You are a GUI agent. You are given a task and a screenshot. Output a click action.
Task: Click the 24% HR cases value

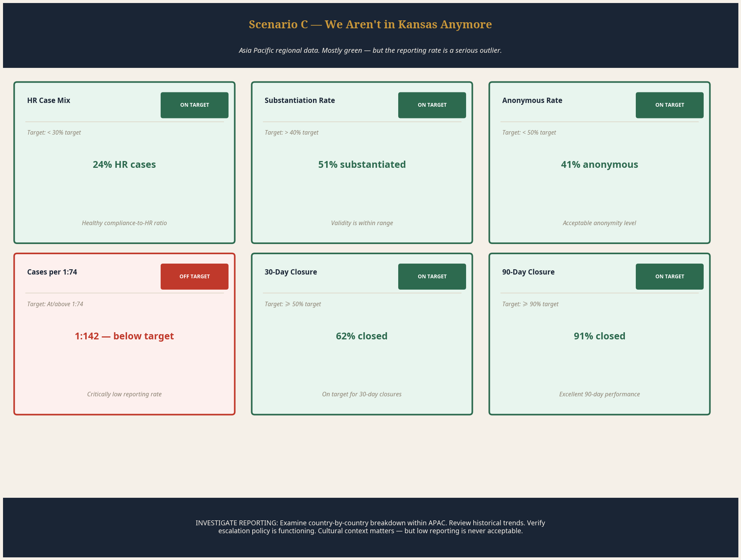pos(124,164)
